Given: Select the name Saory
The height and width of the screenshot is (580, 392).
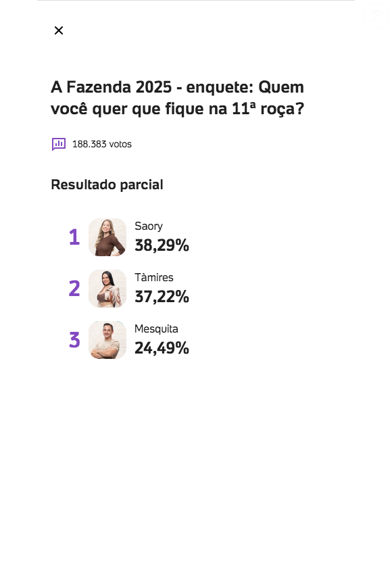Looking at the screenshot, I should click(149, 226).
